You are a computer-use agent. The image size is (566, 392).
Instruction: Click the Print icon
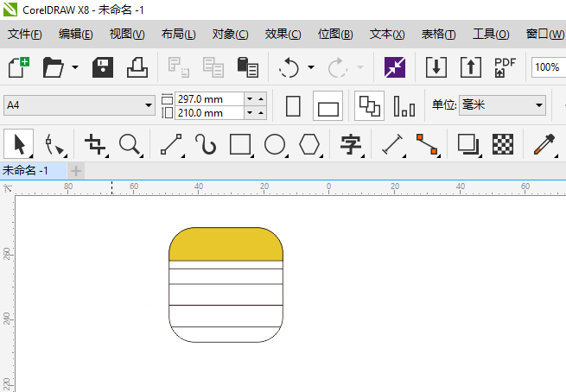point(137,67)
